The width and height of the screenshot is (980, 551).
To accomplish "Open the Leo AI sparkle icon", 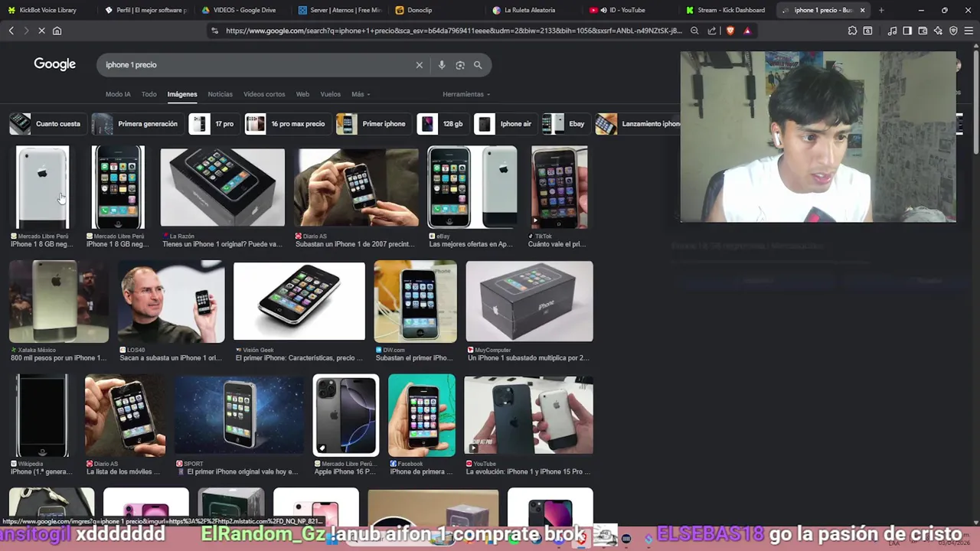I will tap(938, 31).
